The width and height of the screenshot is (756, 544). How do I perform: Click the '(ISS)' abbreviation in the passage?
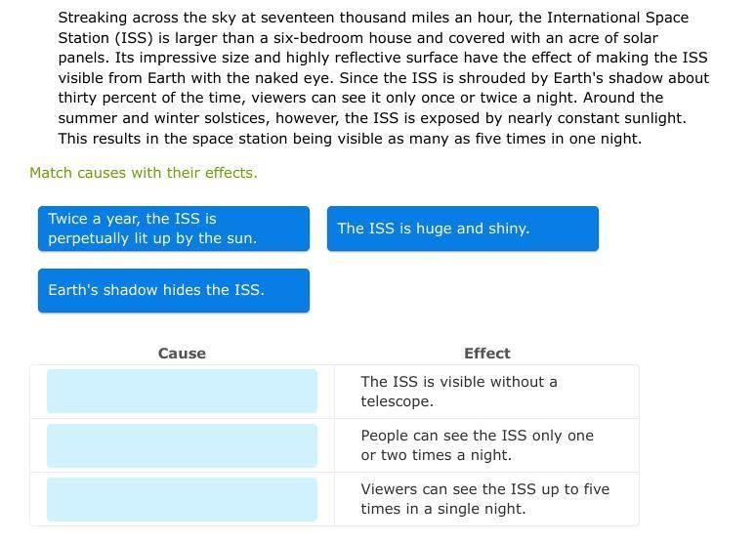pyautogui.click(x=134, y=38)
